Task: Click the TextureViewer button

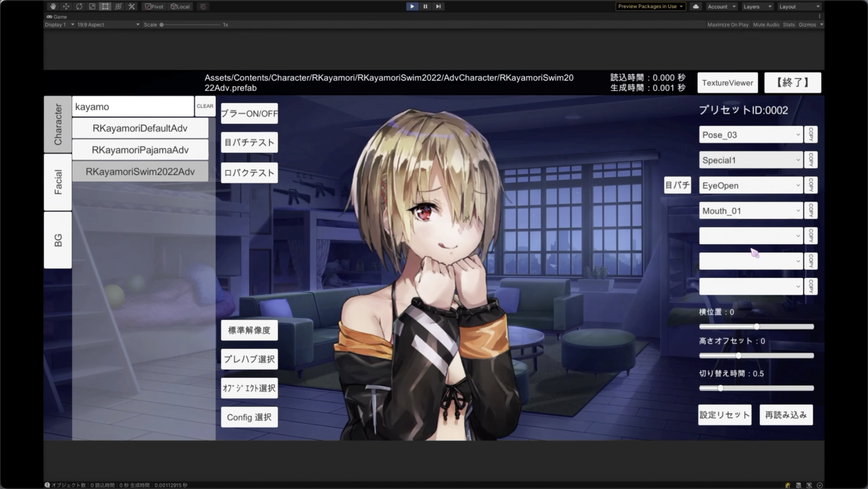Action: (x=728, y=83)
